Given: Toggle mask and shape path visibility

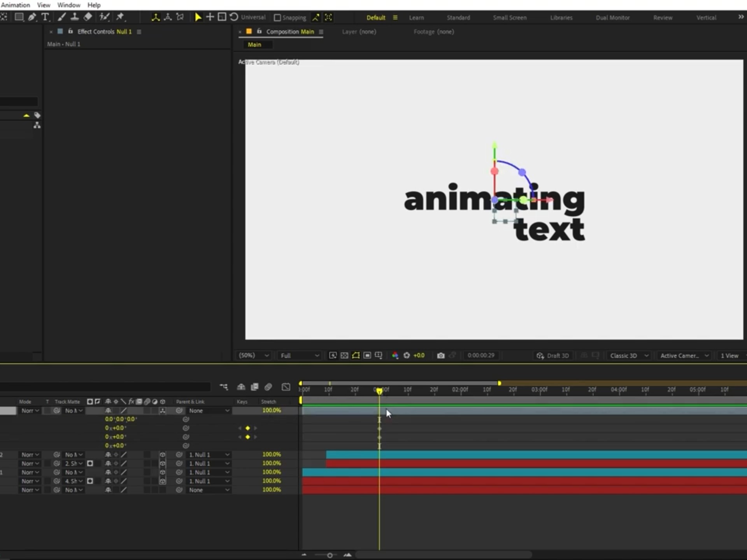Looking at the screenshot, I should point(356,355).
